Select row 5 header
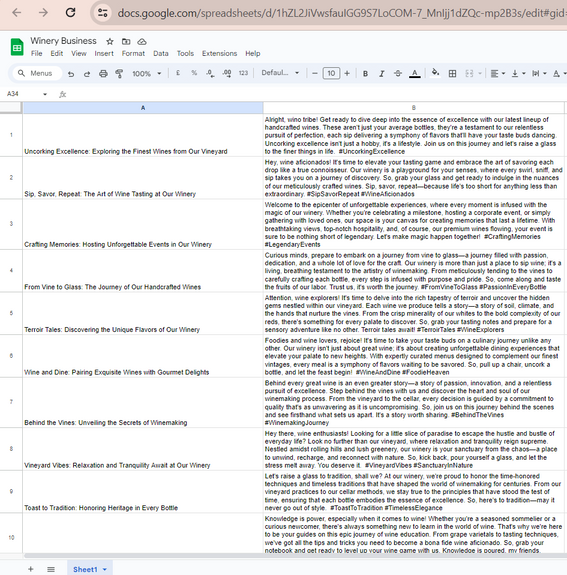567x575 pixels. click(11, 313)
